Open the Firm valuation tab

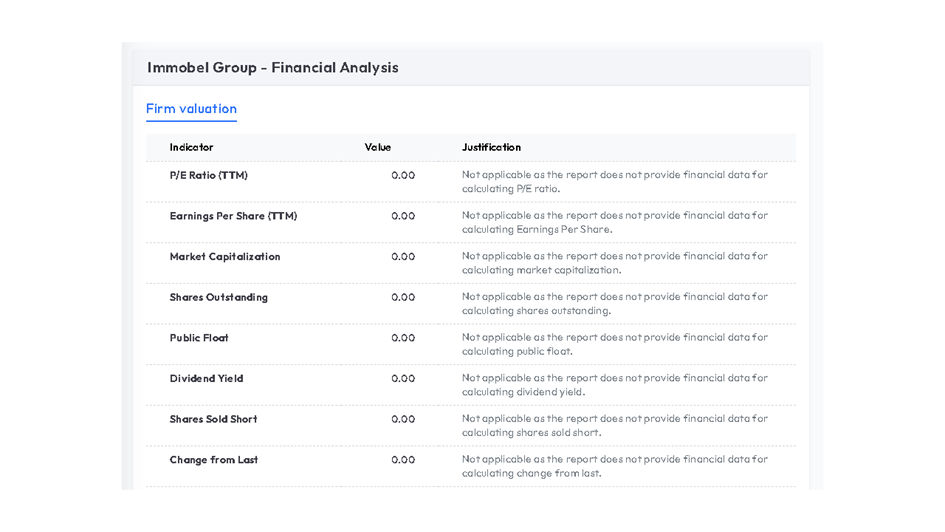[x=191, y=109]
